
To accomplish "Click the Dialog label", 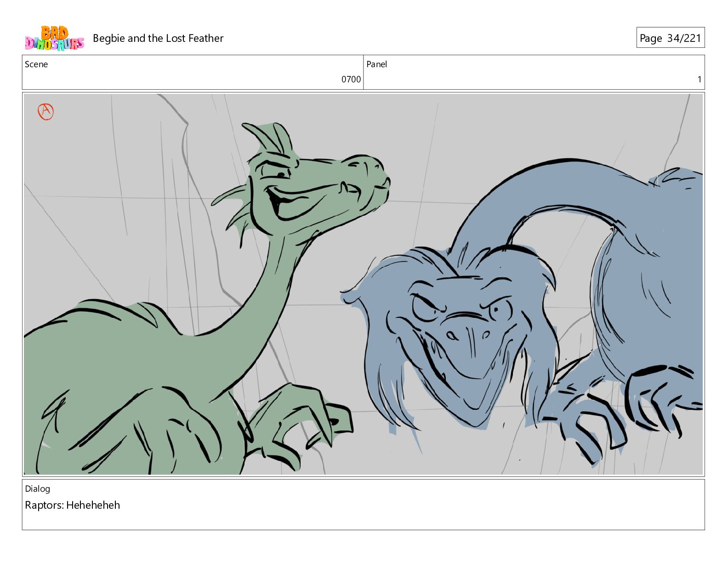I will 37,489.
